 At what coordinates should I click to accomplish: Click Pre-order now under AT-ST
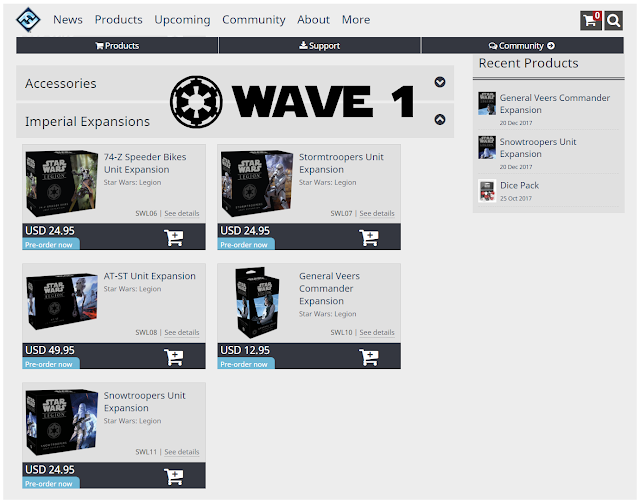click(x=51, y=364)
